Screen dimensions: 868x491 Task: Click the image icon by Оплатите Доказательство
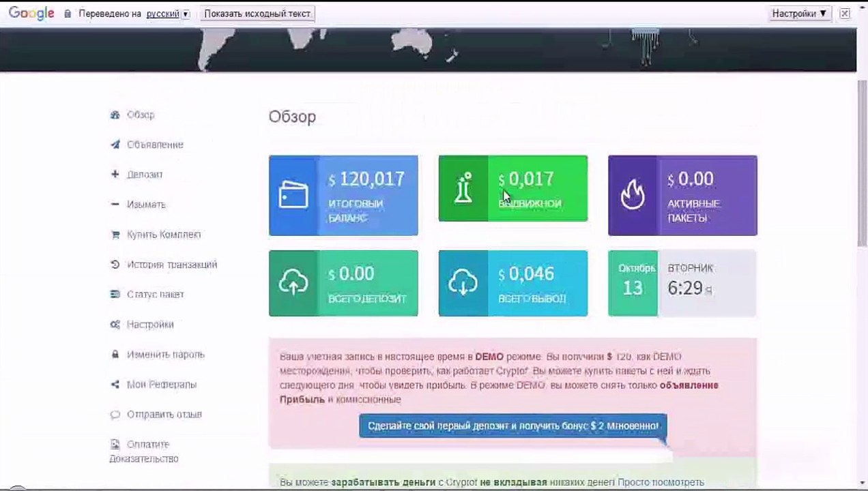(115, 444)
